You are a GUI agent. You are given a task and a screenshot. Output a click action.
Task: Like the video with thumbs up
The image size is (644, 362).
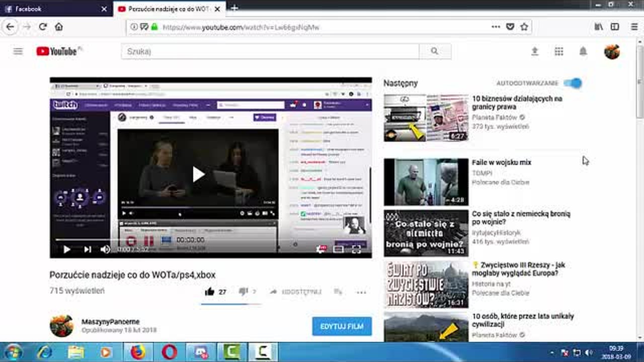[x=210, y=292]
